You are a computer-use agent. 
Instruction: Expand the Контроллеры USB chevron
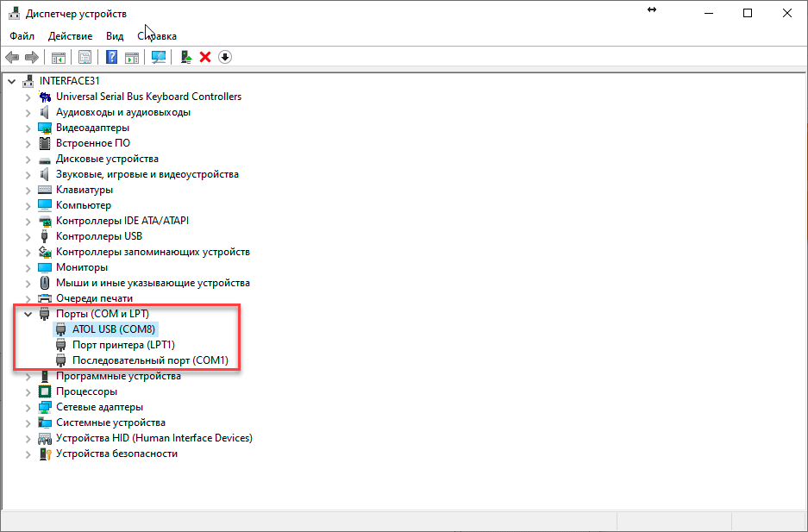coord(28,237)
